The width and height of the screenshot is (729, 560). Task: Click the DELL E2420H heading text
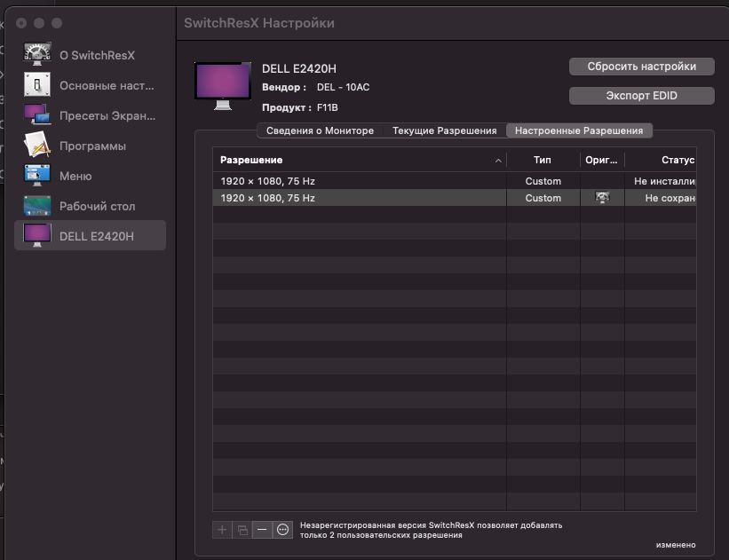click(299, 69)
